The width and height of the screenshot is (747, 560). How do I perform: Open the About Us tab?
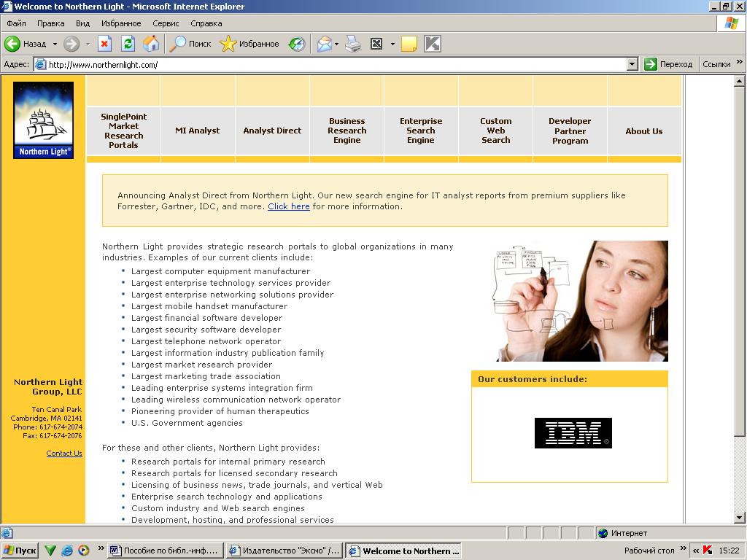point(644,131)
